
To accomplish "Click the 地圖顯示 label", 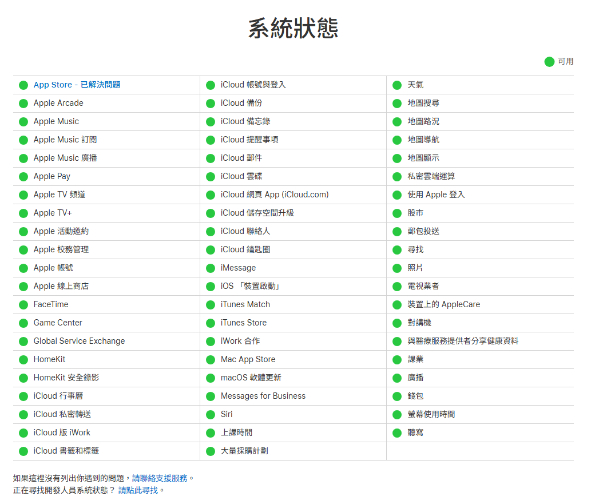I will coord(423,158).
